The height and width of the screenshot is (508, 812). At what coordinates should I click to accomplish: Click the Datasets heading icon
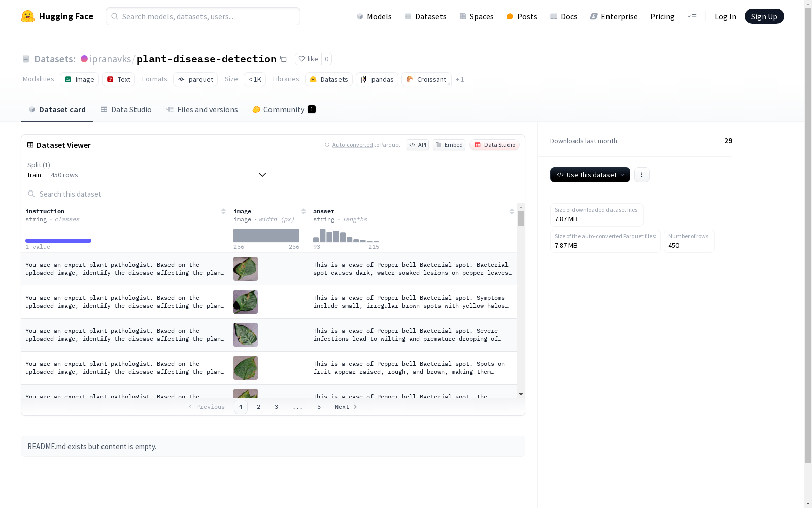(26, 59)
